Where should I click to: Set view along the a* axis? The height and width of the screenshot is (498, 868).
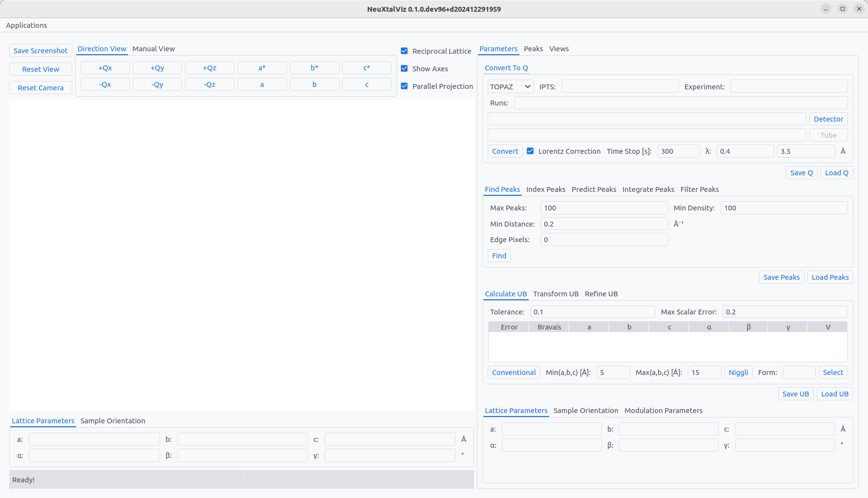tap(262, 68)
